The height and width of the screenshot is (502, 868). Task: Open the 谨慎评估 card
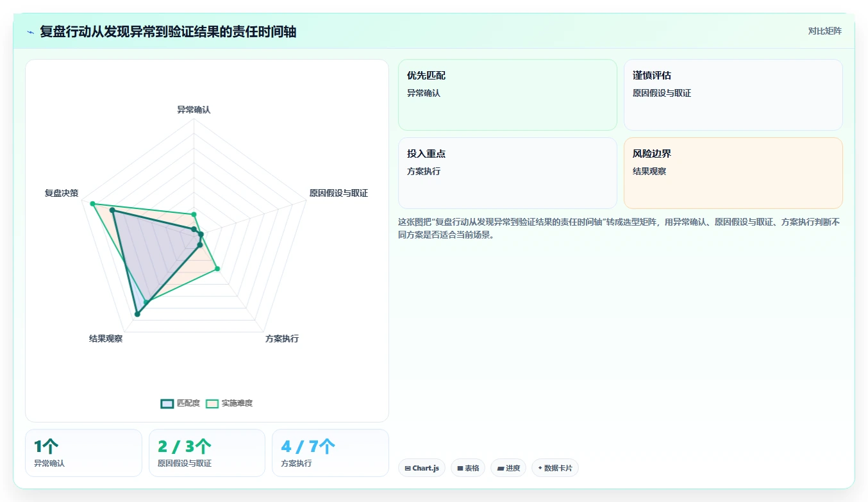[x=733, y=95]
